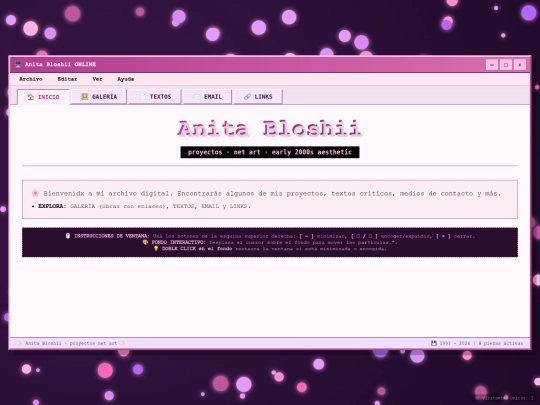Click the INSTRUCCIONES DE VENTANA text line
The width and height of the screenshot is (540, 405).
[274, 236]
